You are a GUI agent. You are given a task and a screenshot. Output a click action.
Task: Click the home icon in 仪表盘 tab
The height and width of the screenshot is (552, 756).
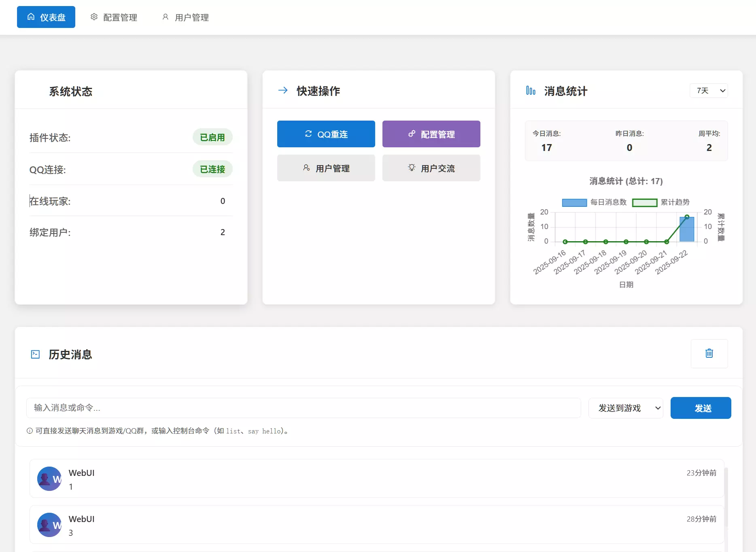(x=31, y=17)
